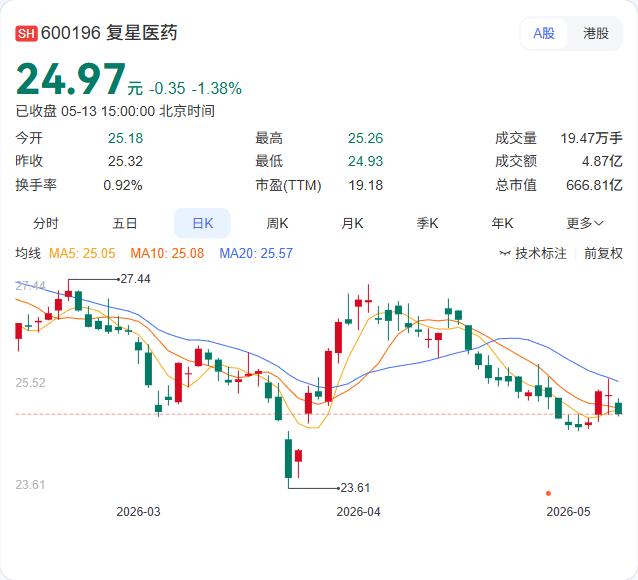The image size is (638, 580).
Task: Select the 月K chart tab
Action: point(352,223)
